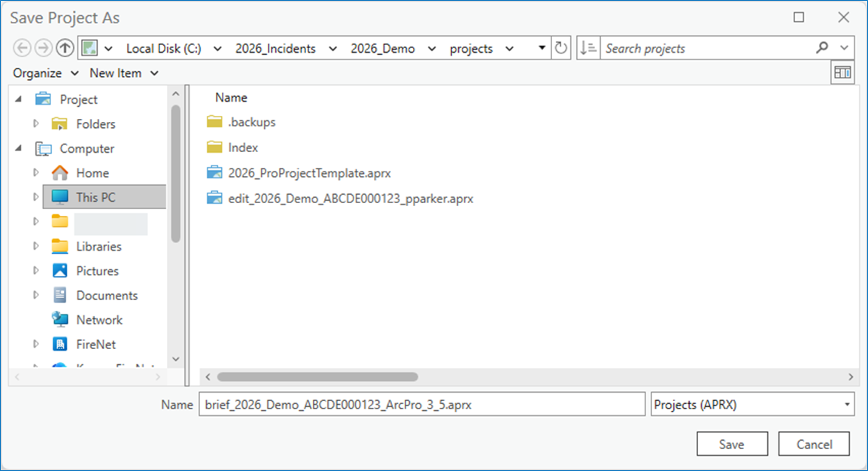Open the .backups folder

click(x=251, y=122)
